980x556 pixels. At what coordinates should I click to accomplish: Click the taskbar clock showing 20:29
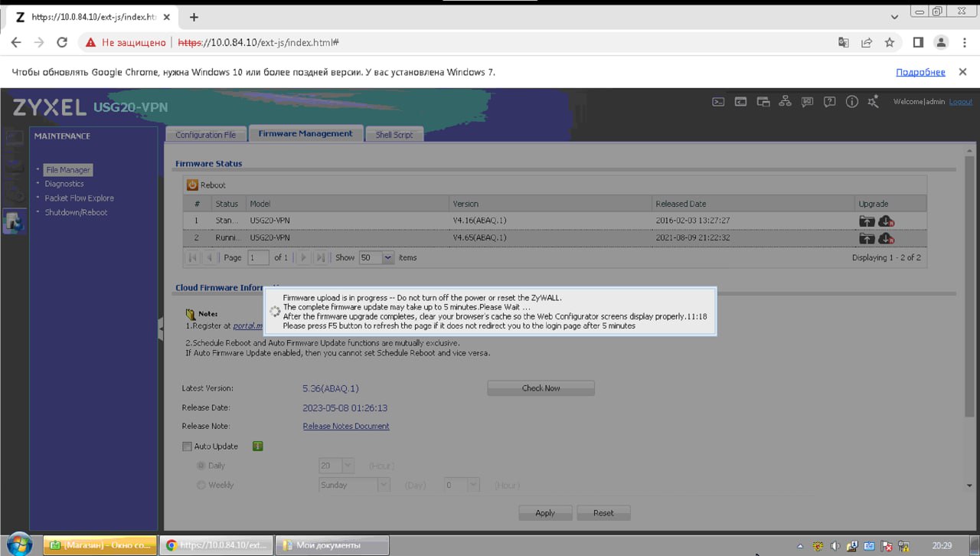tap(942, 546)
